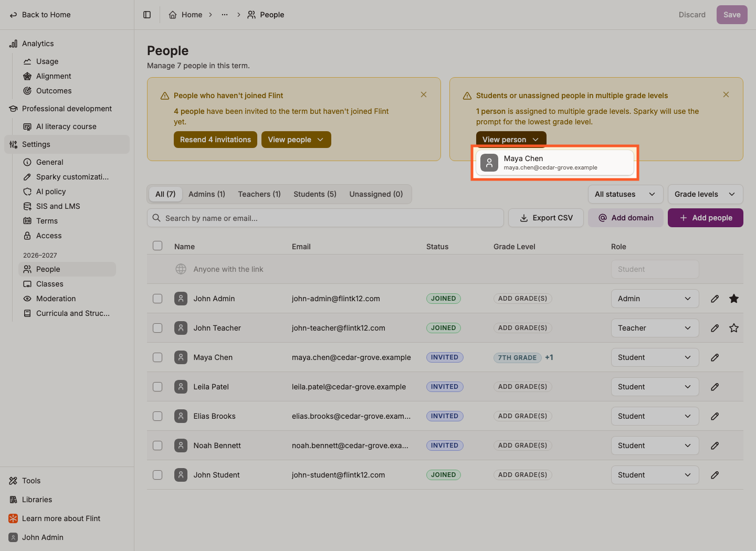756x551 pixels.
Task: Click the filled star for John Admin
Action: (734, 299)
